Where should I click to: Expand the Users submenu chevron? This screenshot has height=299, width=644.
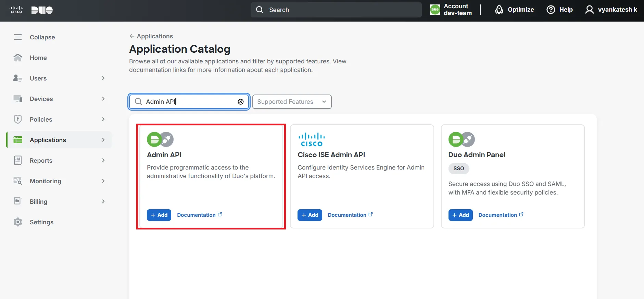(x=103, y=78)
